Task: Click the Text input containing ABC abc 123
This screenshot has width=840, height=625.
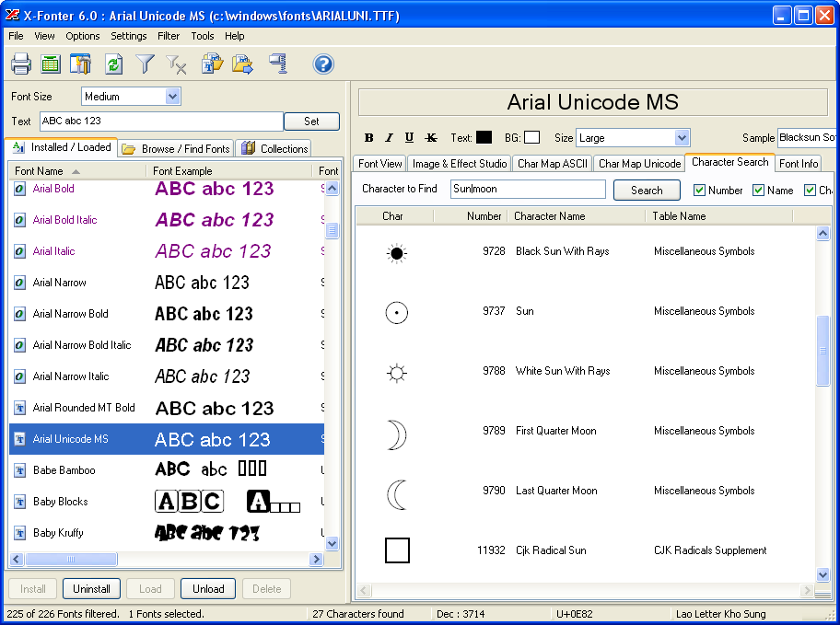Action: coord(161,121)
